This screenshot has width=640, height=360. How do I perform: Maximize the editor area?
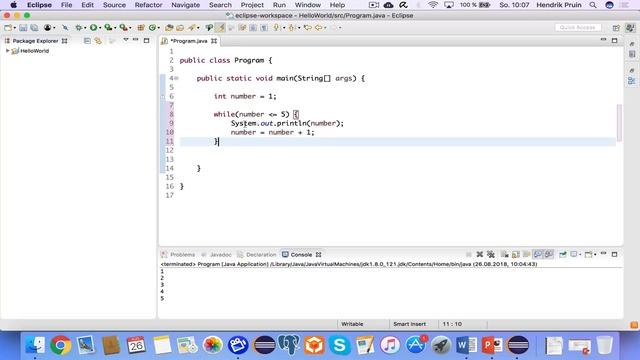point(614,40)
